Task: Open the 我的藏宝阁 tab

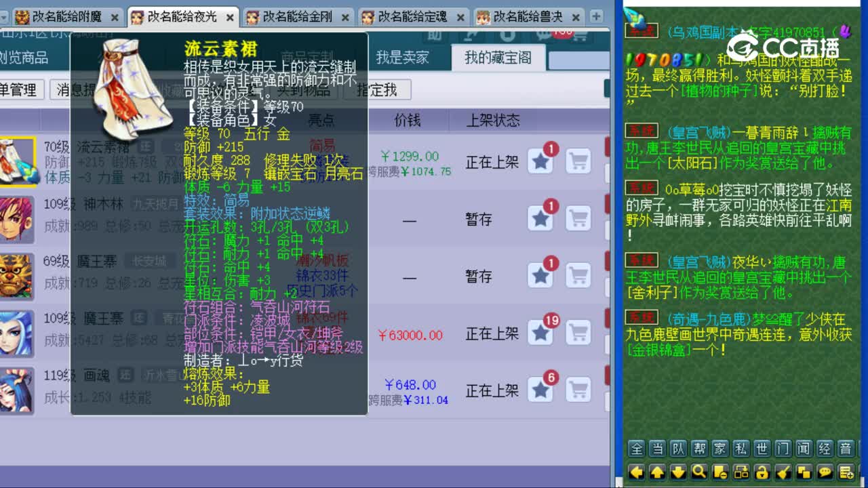Action: 498,58
